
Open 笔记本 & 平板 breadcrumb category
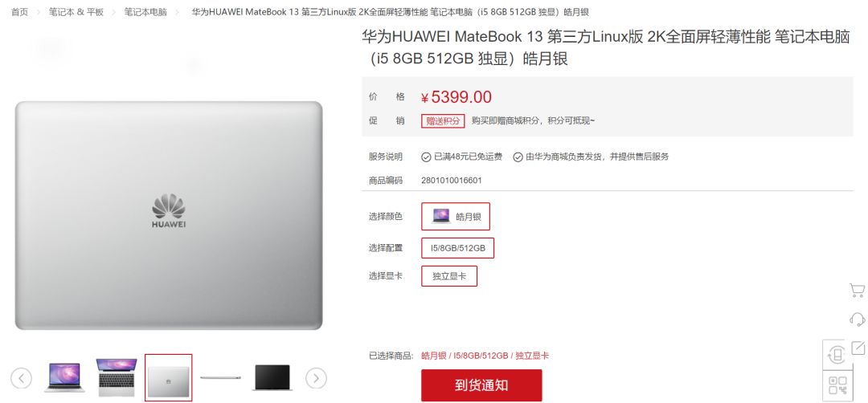tap(76, 11)
